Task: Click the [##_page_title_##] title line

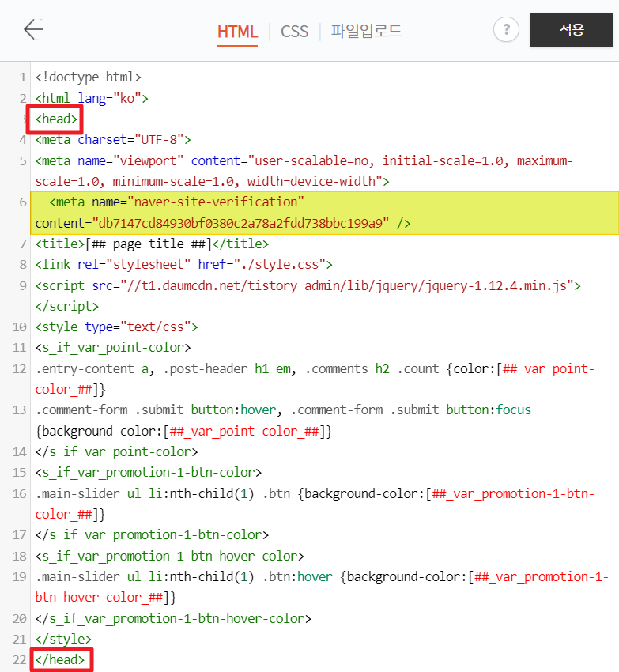Action: (152, 244)
